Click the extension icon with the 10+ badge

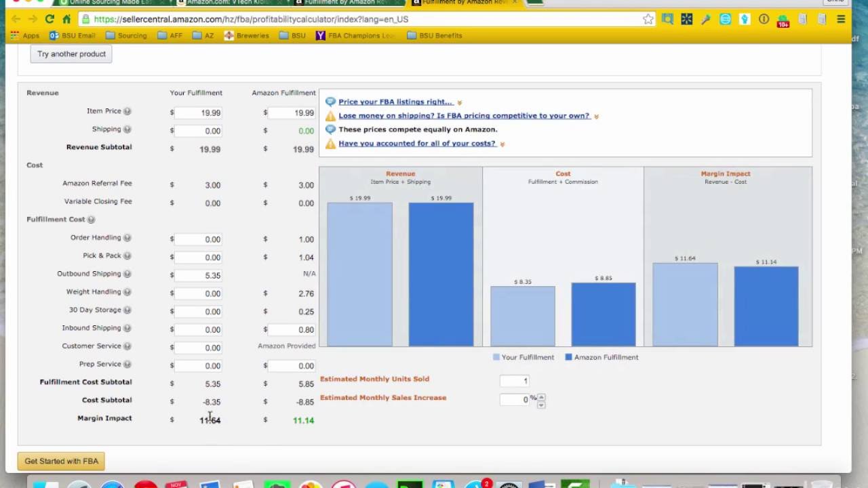click(783, 20)
